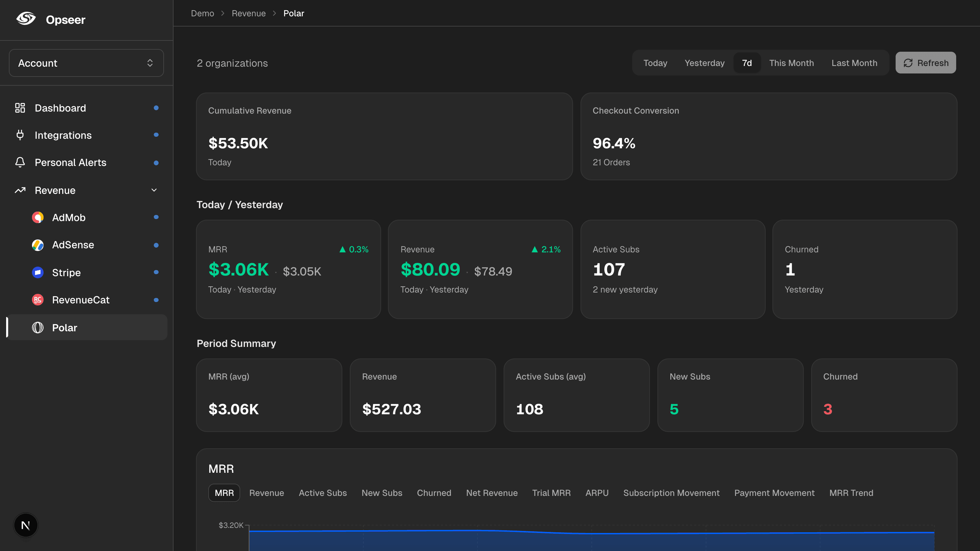
Task: Switch chart to Revenue tab
Action: click(266, 493)
